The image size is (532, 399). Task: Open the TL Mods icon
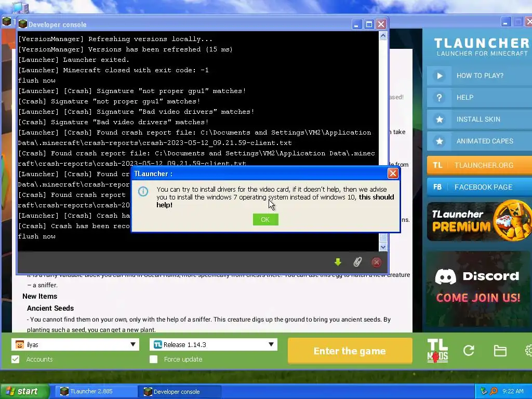[x=437, y=351]
